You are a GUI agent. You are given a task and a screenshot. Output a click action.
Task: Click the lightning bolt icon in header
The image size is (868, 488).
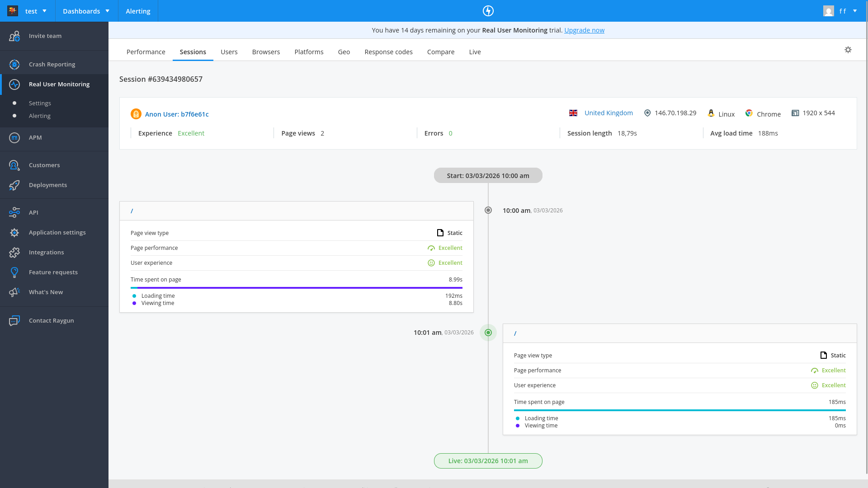[x=488, y=11]
